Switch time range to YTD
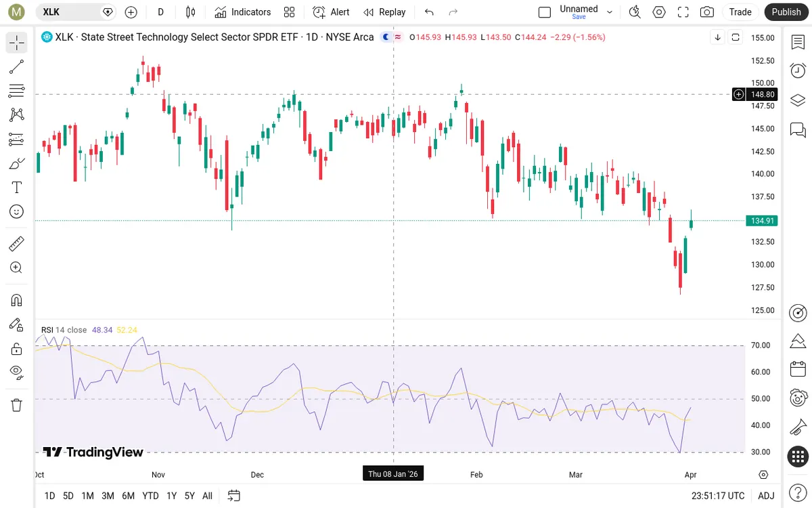The height and width of the screenshot is (508, 812). coord(151,496)
